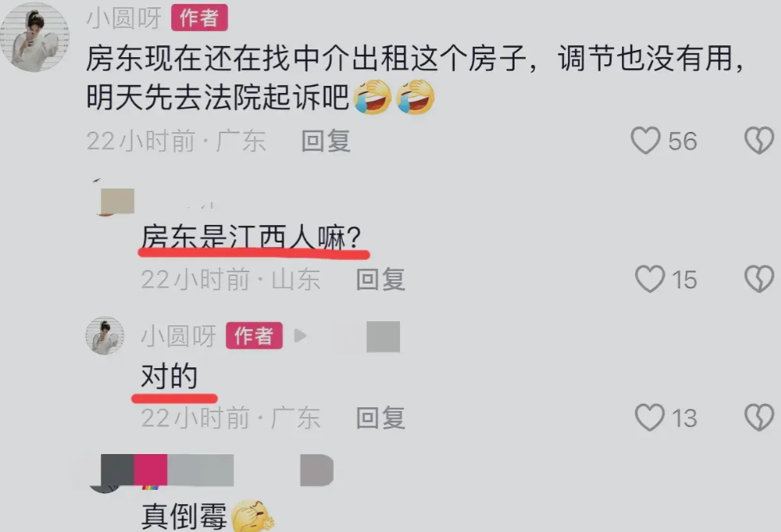Viewport: 781px width, 532px height.
Task: Open the small author avatar beside 对的 reply
Action: (105, 336)
